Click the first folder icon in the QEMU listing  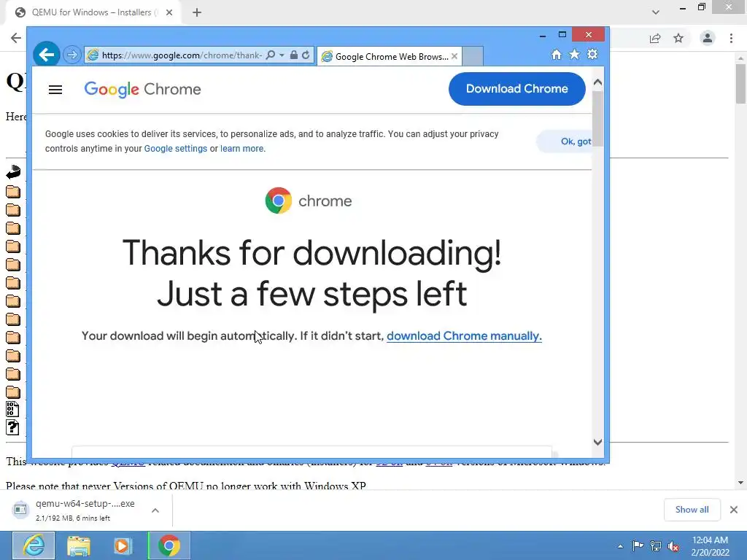click(13, 192)
